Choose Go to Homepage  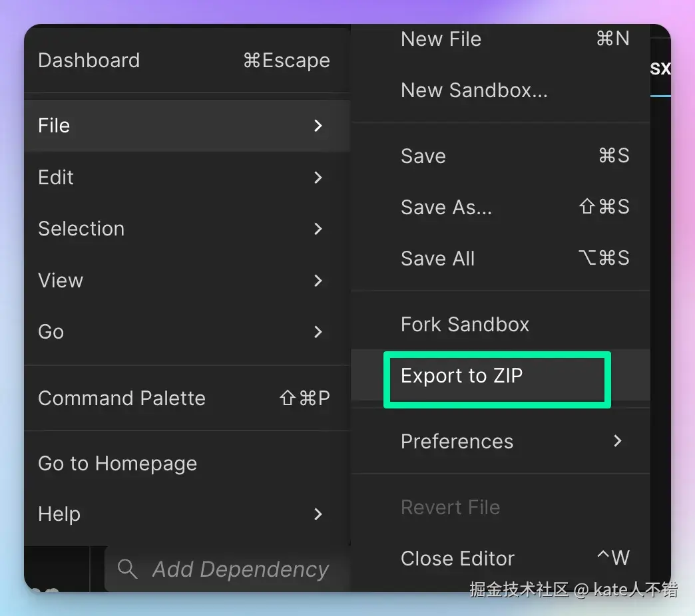[184, 464]
